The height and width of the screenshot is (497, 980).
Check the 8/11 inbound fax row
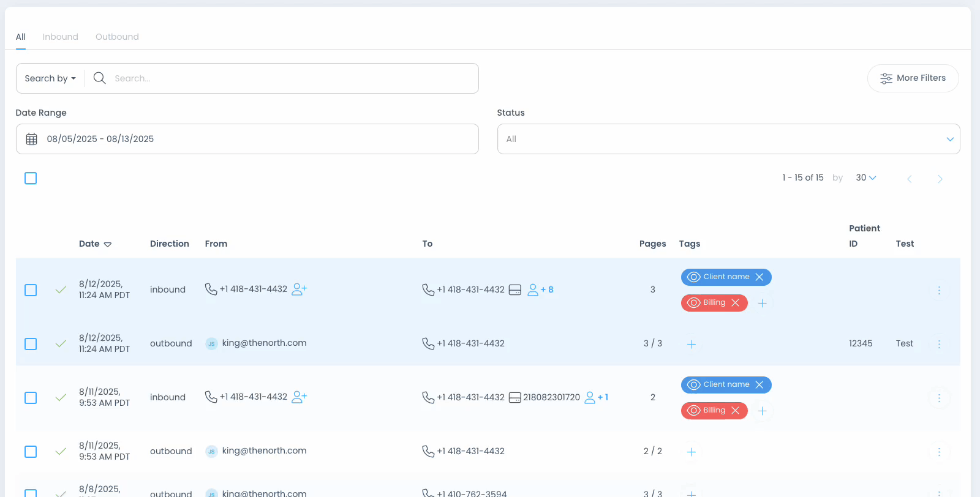31,398
